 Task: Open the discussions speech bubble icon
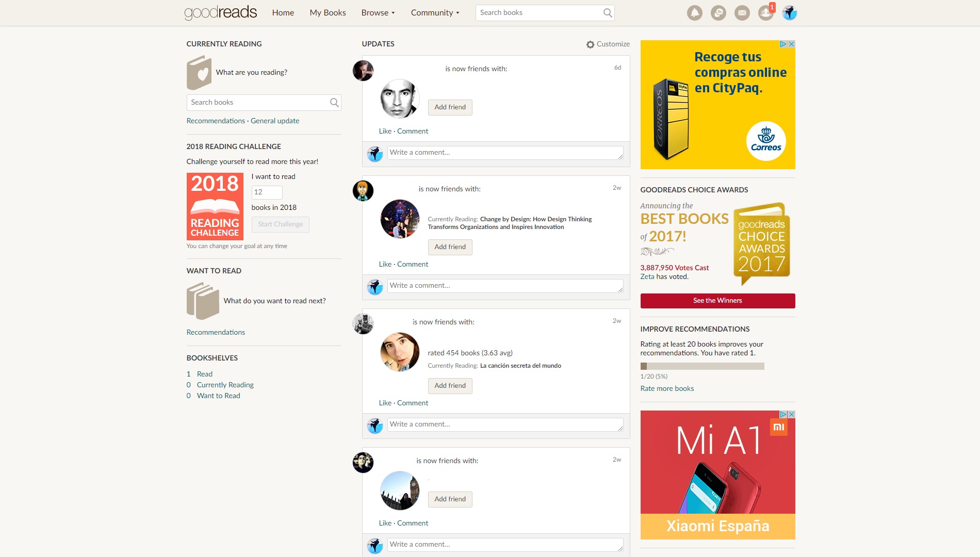click(x=718, y=13)
